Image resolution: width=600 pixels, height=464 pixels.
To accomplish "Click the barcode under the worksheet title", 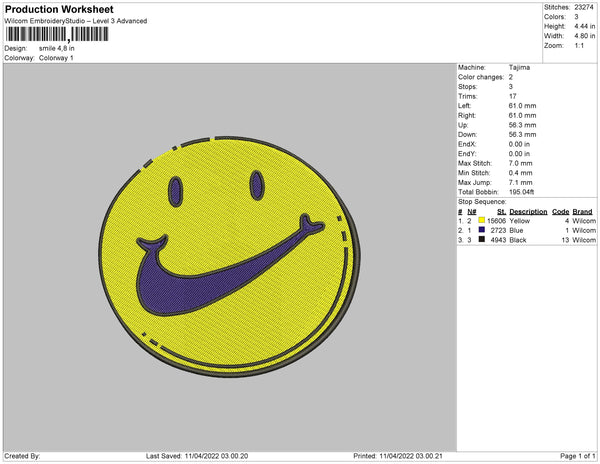I will tap(57, 34).
